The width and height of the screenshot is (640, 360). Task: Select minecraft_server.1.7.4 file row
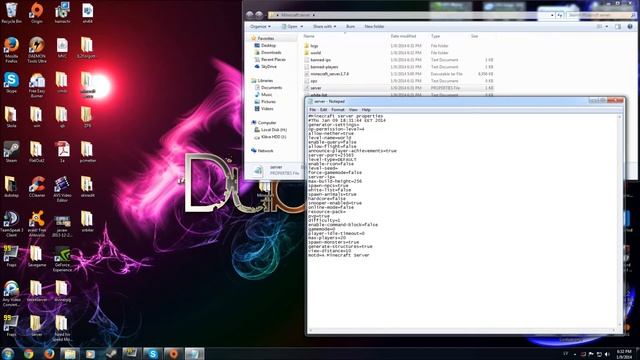click(x=399, y=74)
